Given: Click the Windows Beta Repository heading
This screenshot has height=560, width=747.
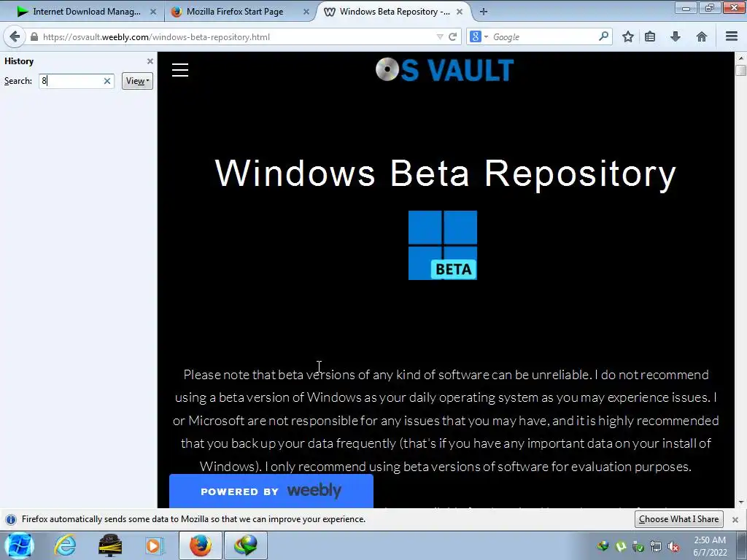Looking at the screenshot, I should (446, 174).
